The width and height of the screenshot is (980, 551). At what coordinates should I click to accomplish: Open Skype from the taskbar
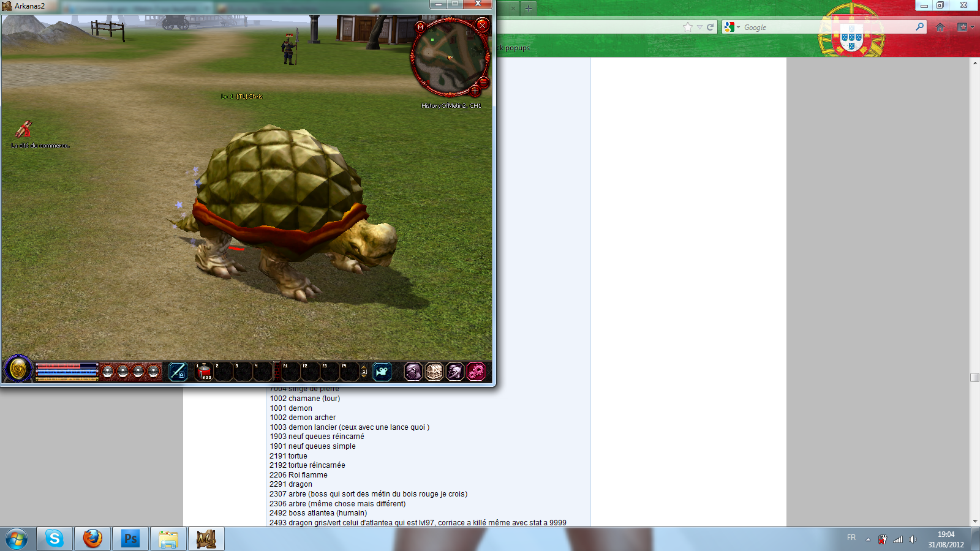pyautogui.click(x=55, y=539)
